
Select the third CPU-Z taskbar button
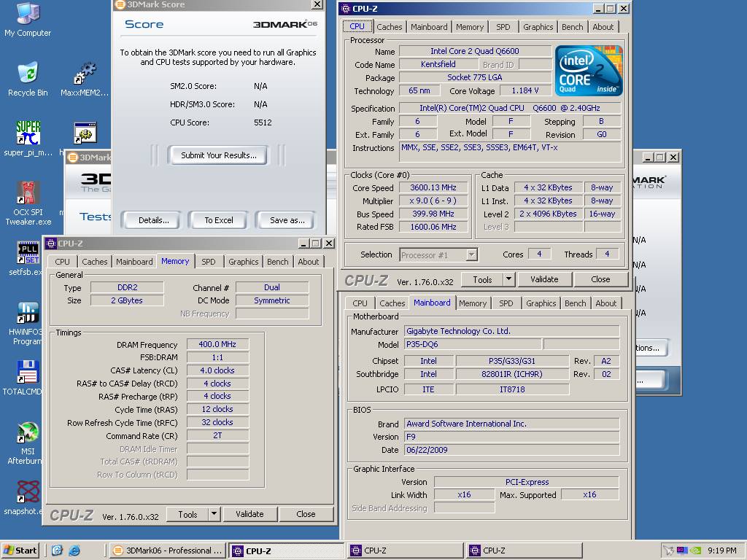click(x=525, y=551)
